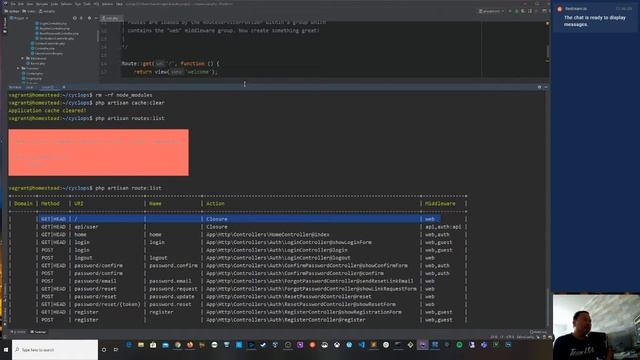The image size is (640, 360).
Task: Click 'Application cache cleared!' output line
Action: pyautogui.click(x=47, y=111)
